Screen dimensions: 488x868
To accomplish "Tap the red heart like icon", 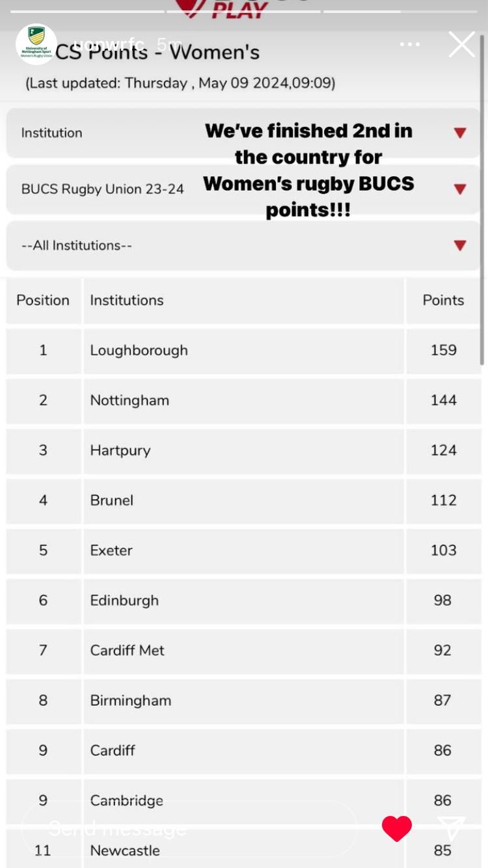I will point(397,828).
